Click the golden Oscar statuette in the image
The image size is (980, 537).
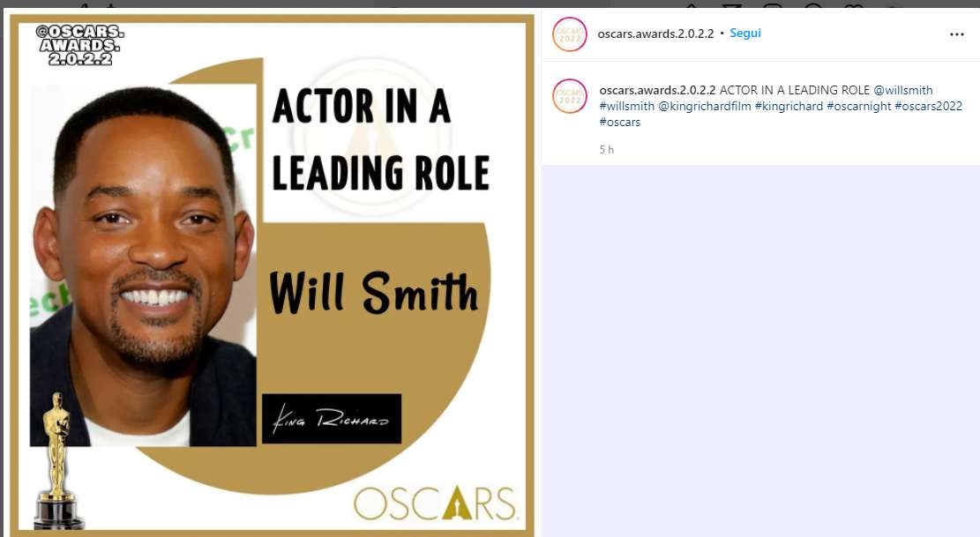pyautogui.click(x=58, y=459)
